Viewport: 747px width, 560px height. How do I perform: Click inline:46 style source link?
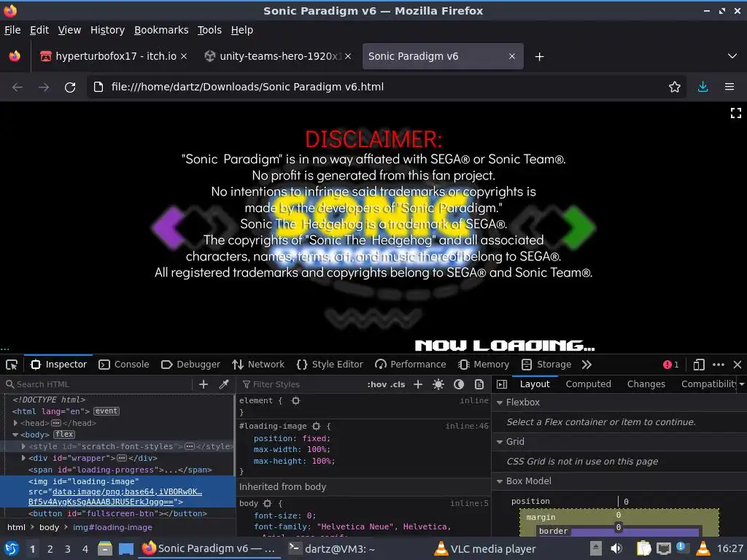[467, 426]
